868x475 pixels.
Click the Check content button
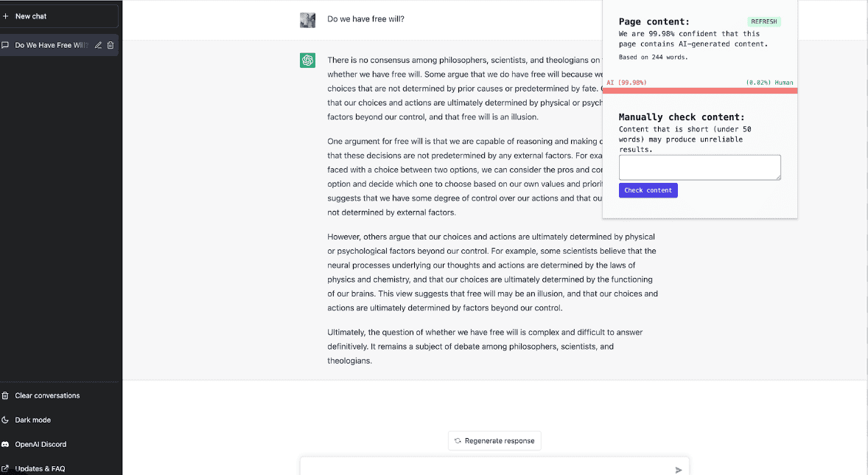[x=648, y=190]
